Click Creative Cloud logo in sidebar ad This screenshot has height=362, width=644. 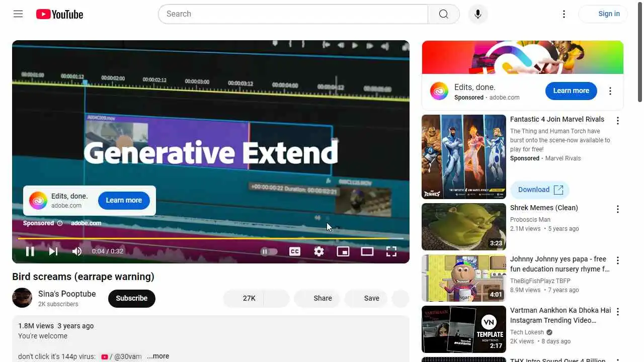(x=439, y=91)
